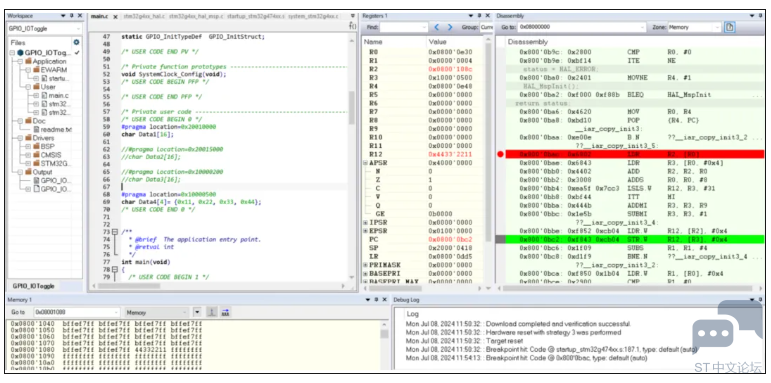The image size is (771, 383).
Task: Collapse the APSR register group
Action: (x=365, y=163)
